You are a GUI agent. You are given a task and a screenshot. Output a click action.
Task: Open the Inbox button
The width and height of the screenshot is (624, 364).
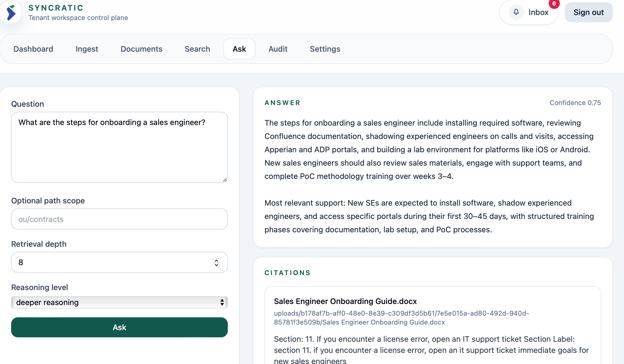[538, 12]
